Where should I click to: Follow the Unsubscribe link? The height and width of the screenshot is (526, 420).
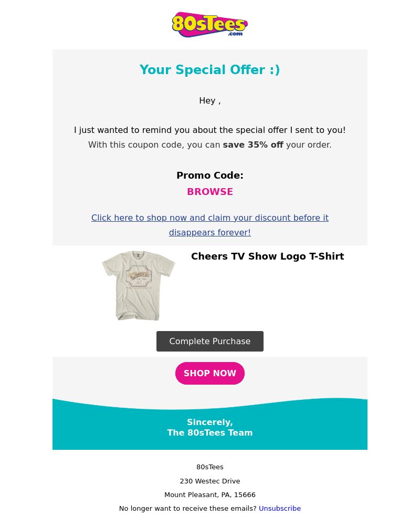(280, 509)
